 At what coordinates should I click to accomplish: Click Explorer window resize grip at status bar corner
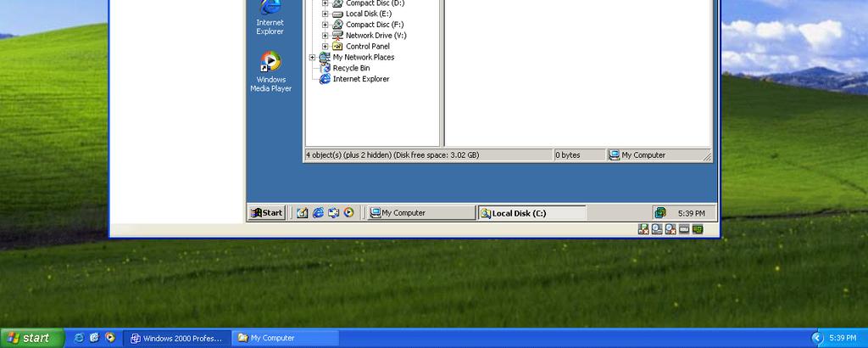coord(707,157)
